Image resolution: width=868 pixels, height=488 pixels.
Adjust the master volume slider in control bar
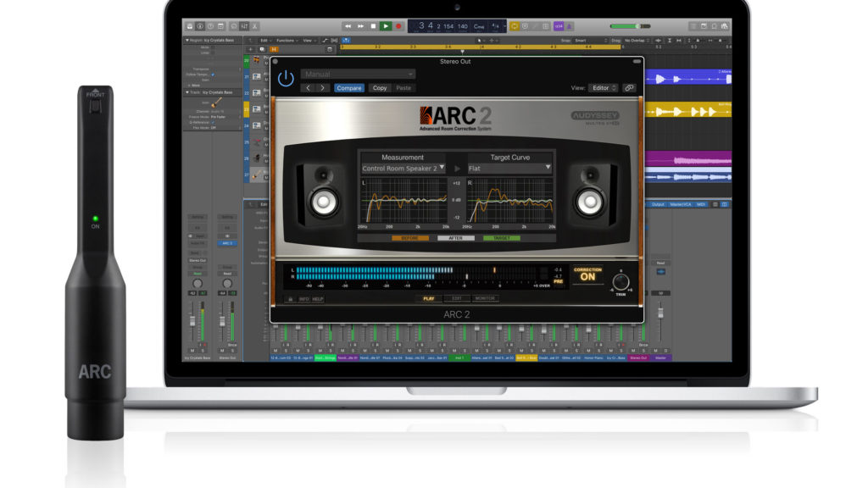(x=630, y=26)
